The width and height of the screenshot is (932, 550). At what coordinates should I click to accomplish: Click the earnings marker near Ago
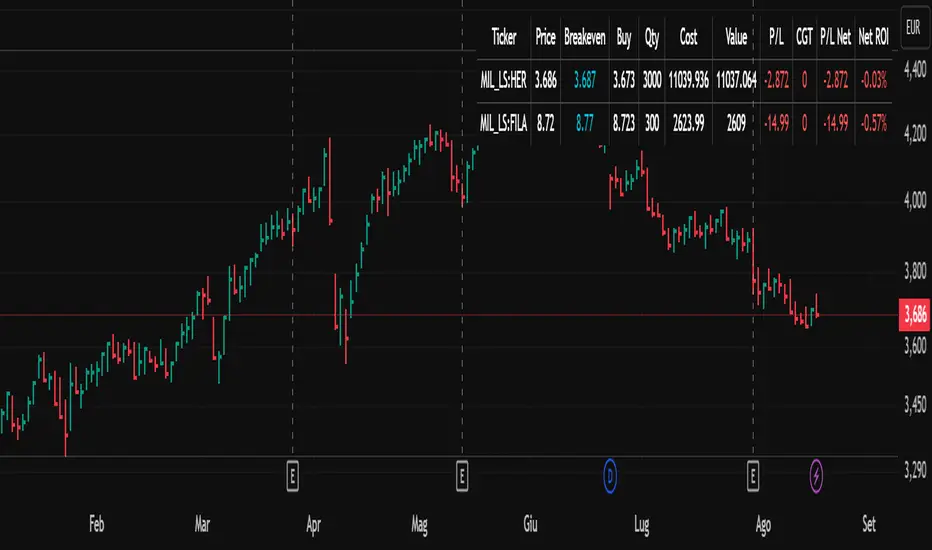pos(753,476)
